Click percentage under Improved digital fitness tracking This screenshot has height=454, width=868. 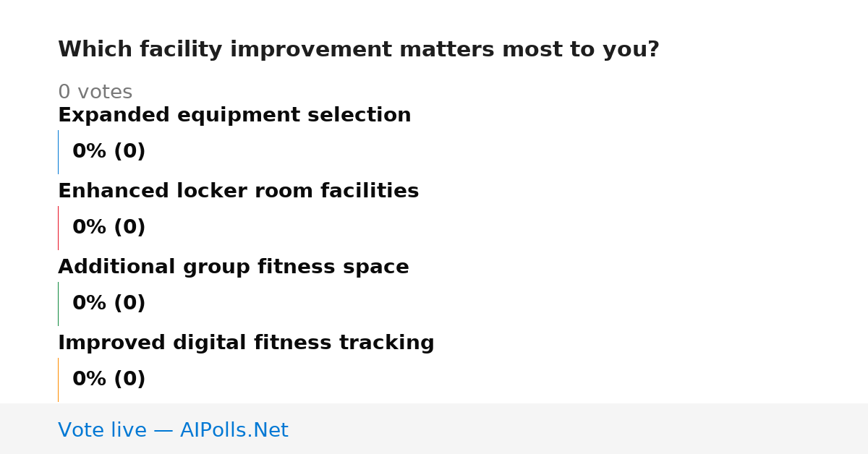tap(109, 380)
